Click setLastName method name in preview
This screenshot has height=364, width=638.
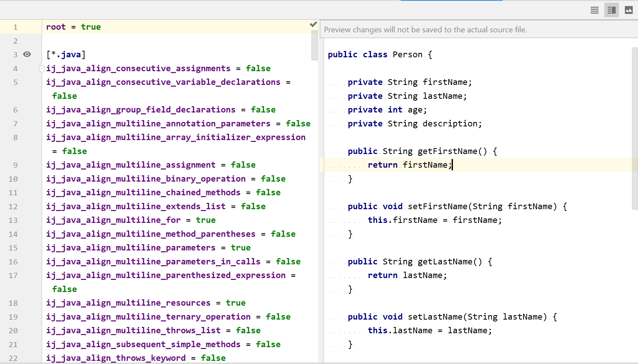click(x=435, y=317)
